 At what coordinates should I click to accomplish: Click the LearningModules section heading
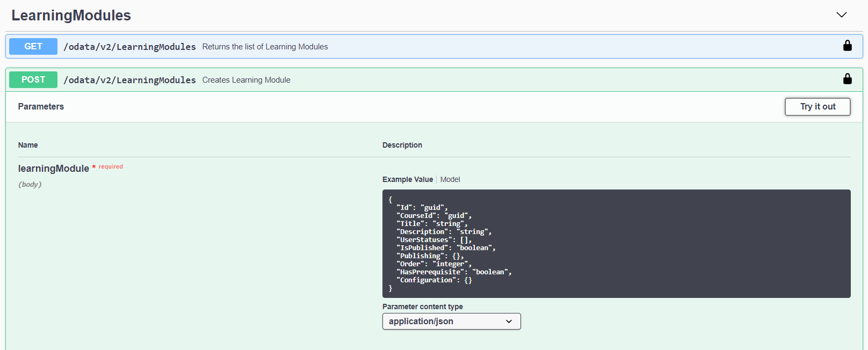click(71, 16)
